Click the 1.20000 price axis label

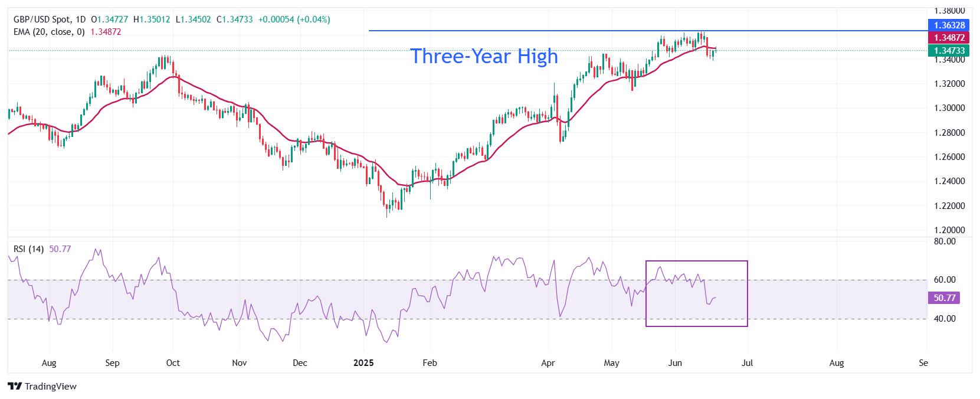point(949,230)
